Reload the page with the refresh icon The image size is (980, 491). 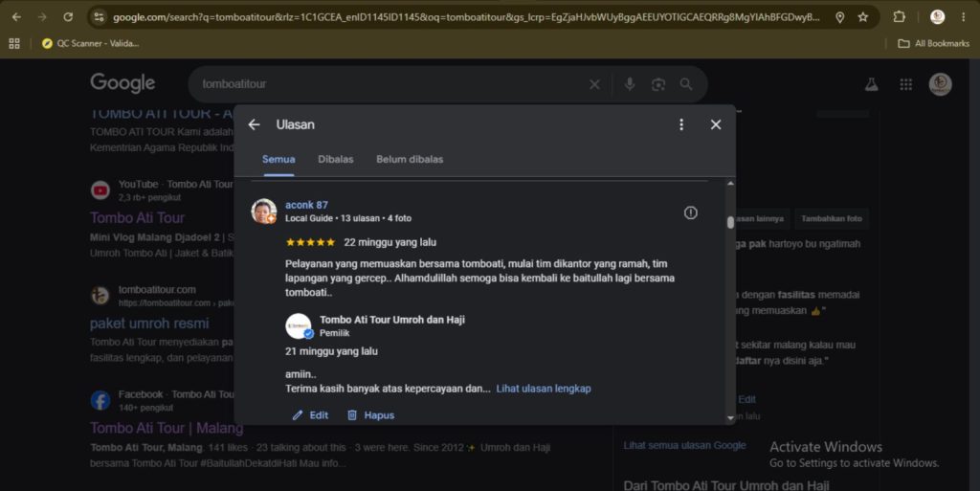tap(68, 17)
